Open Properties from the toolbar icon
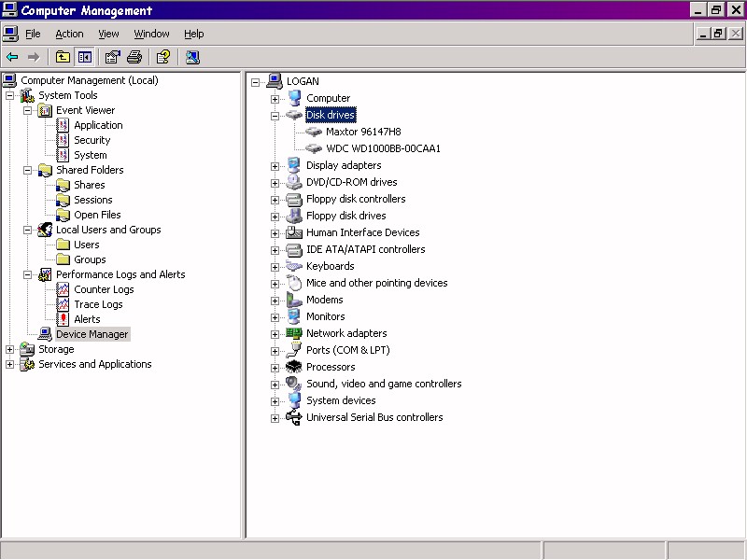747x560 pixels. click(112, 58)
